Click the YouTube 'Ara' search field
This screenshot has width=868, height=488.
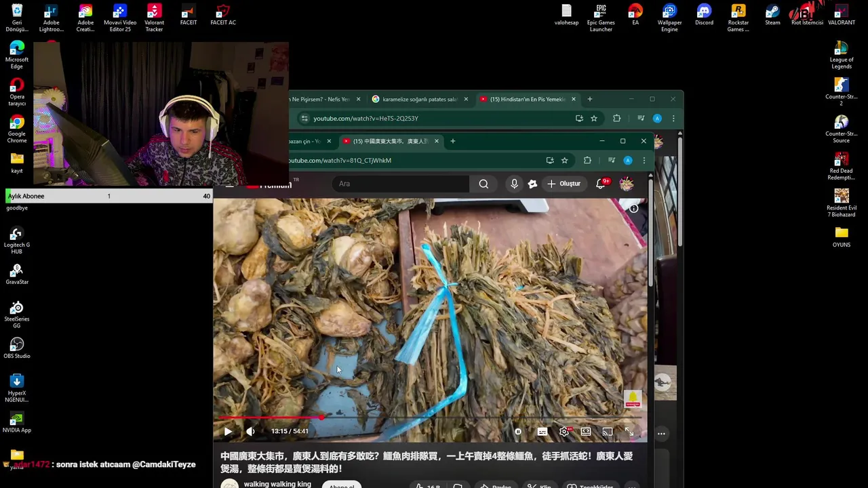click(400, 184)
